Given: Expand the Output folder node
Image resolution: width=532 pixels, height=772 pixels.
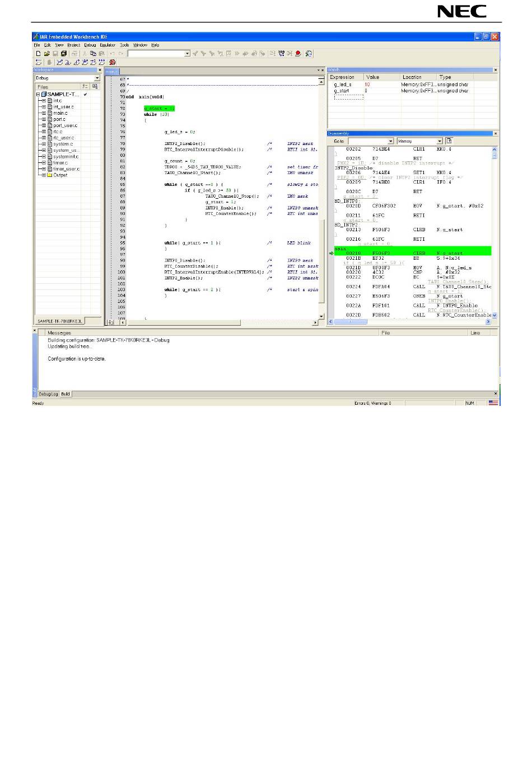Looking at the screenshot, I should coord(44,175).
